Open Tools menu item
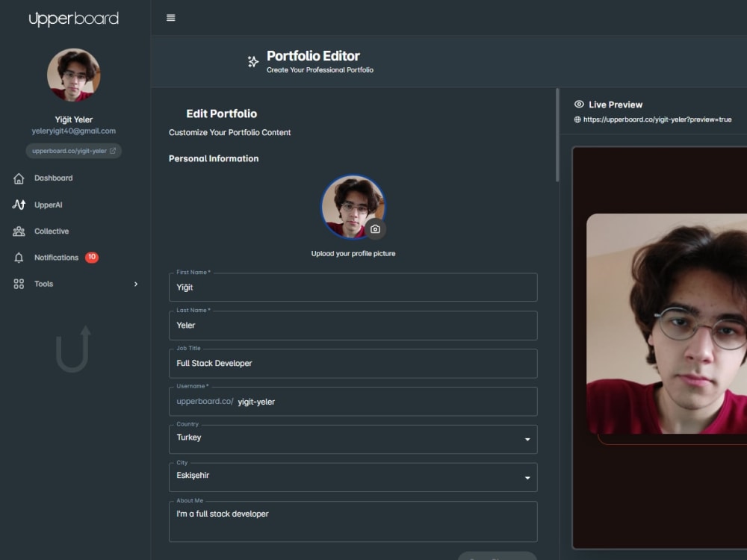The height and width of the screenshot is (560, 747). [x=44, y=284]
